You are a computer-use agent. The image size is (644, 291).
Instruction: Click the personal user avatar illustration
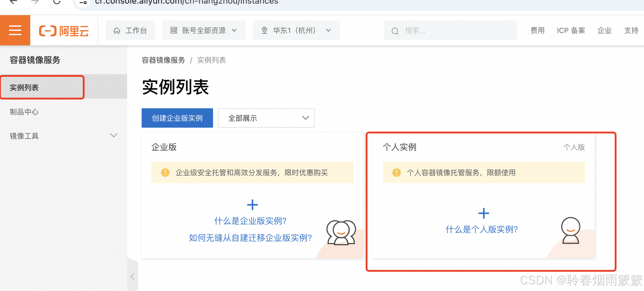(x=571, y=231)
